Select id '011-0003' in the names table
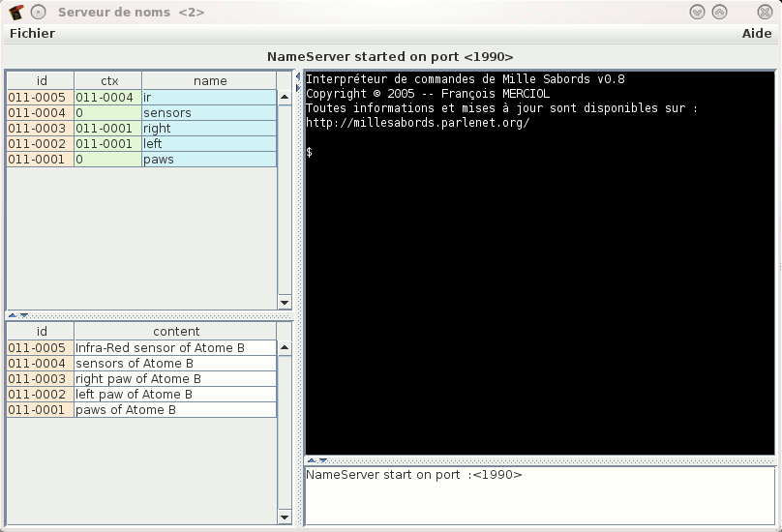Viewport: 782px width, 532px height. 41,128
